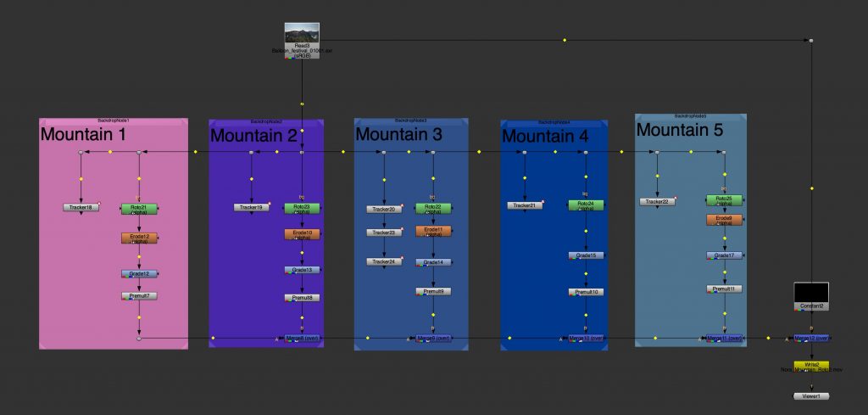868x415 pixels.
Task: Select the orange Erode12 node
Action: [x=139, y=238]
